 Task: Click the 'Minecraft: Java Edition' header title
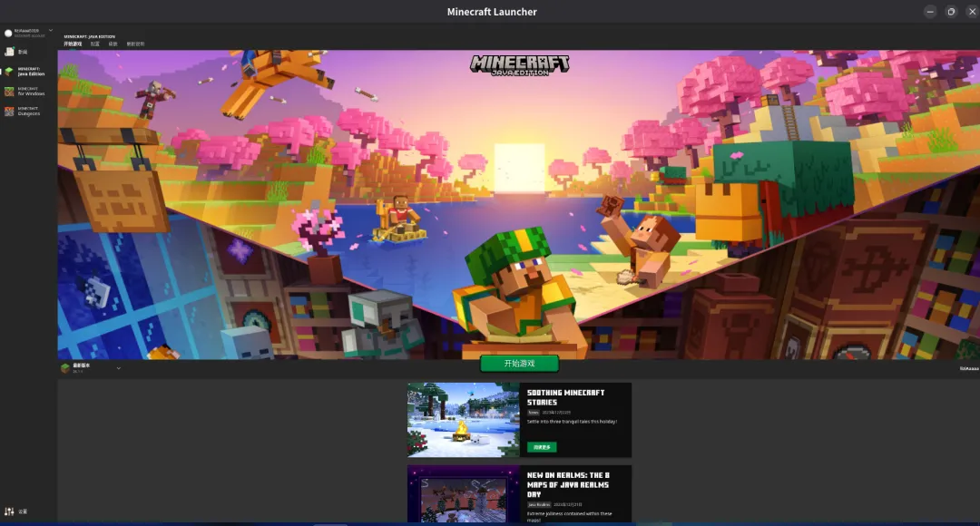pos(89,37)
